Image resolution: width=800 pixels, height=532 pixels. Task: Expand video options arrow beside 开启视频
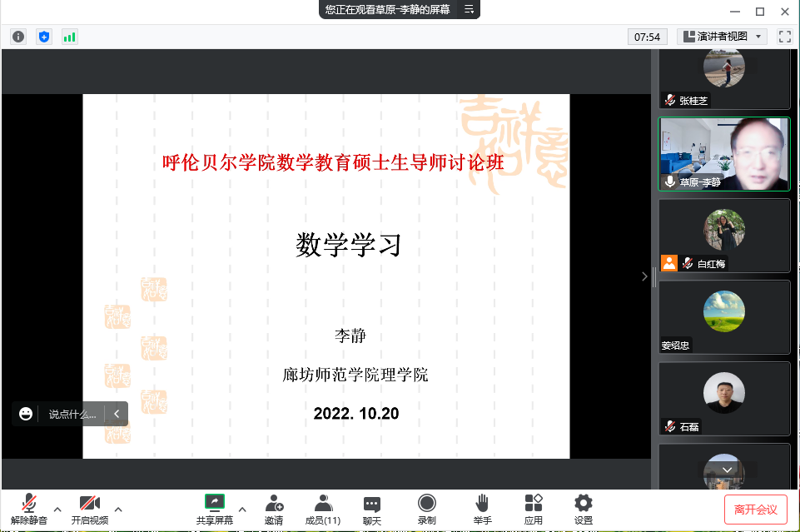118,509
